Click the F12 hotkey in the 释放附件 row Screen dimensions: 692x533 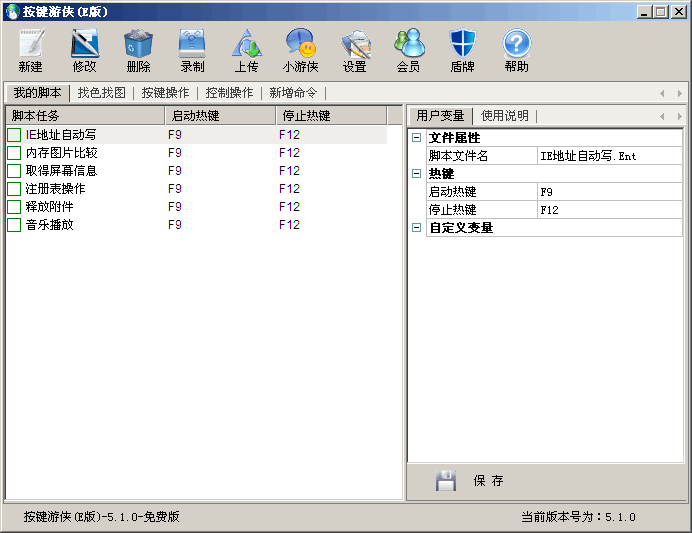click(290, 207)
